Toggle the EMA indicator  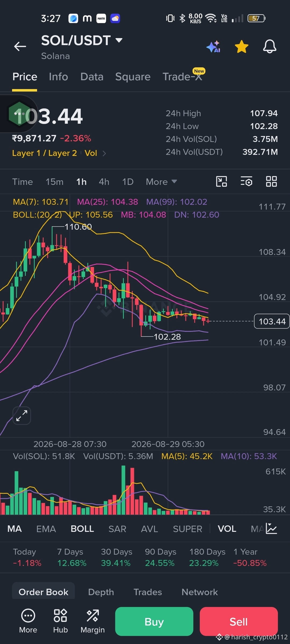(x=46, y=529)
